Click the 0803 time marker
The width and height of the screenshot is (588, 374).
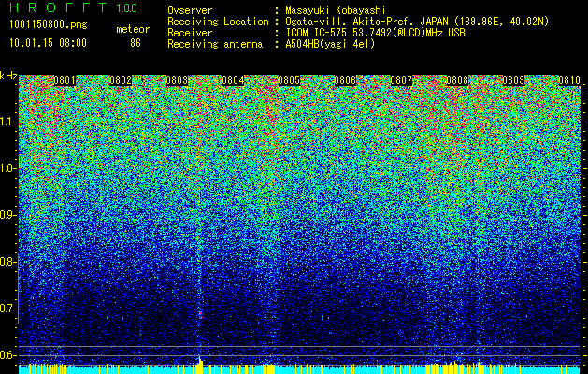point(177,80)
